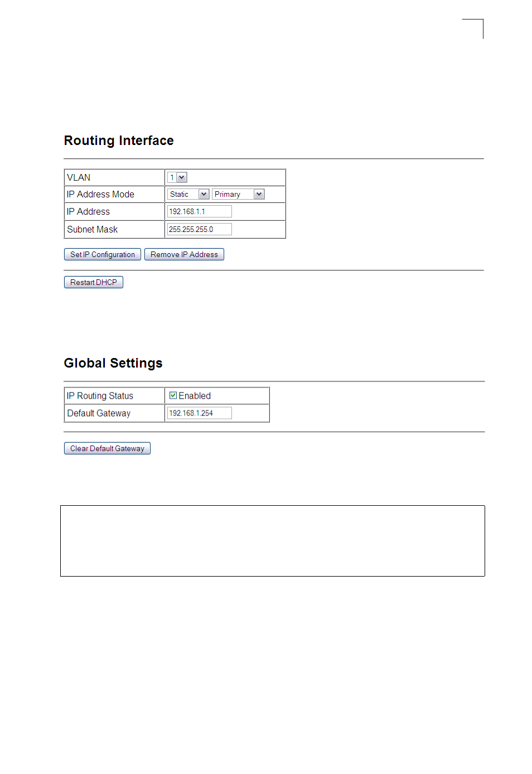Screen dimensions: 532x774
Task: Click the IP Address row label
Action: pyautogui.click(x=88, y=211)
